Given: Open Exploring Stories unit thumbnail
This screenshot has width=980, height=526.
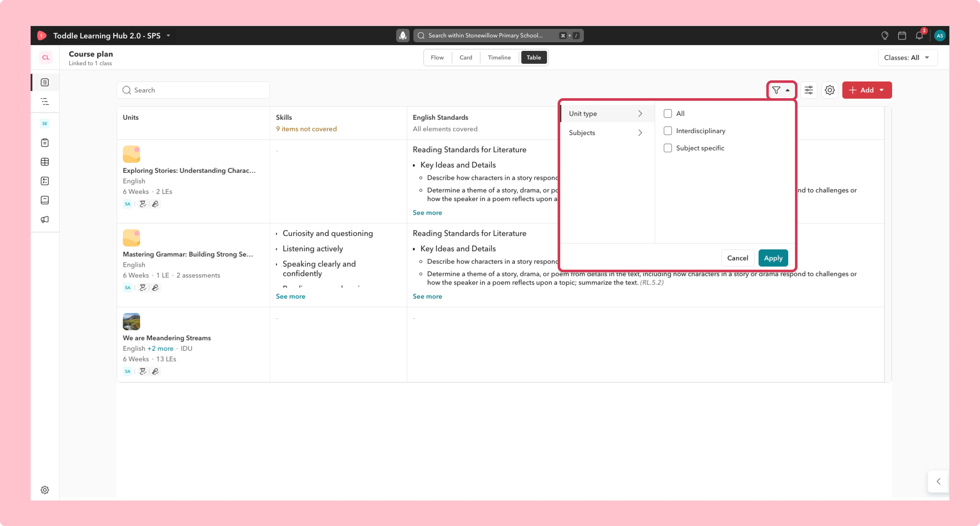Looking at the screenshot, I should coord(131,154).
